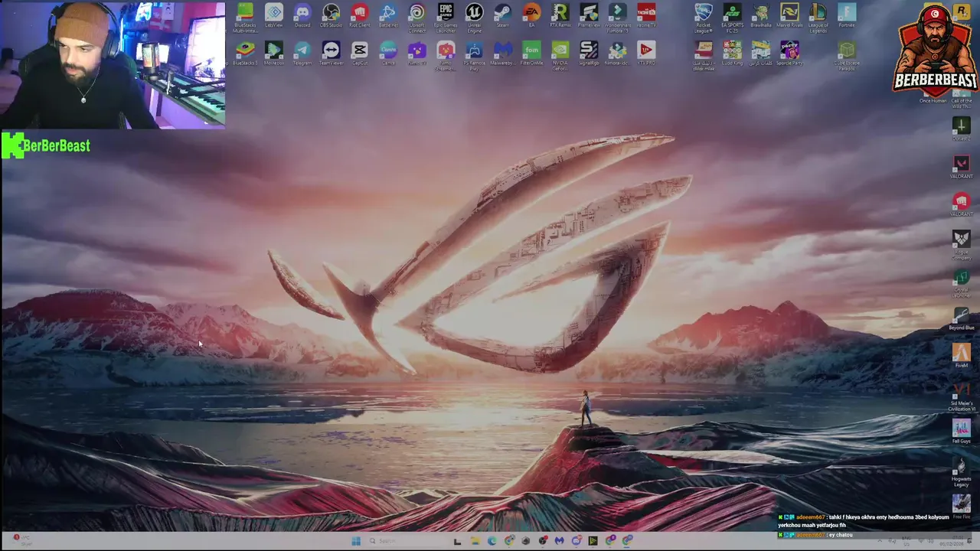Open EA SPORTS FC 25 icon
980x551 pixels.
coord(732,17)
